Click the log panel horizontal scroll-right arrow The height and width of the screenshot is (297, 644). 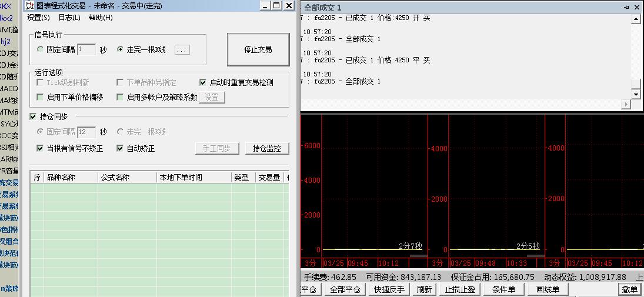click(x=626, y=104)
